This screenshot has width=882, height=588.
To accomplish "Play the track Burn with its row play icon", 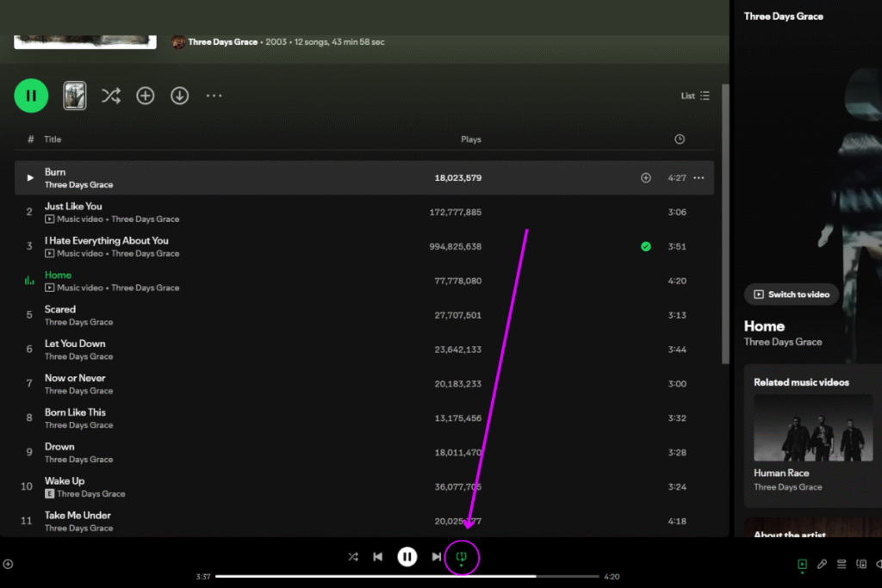I will point(30,177).
